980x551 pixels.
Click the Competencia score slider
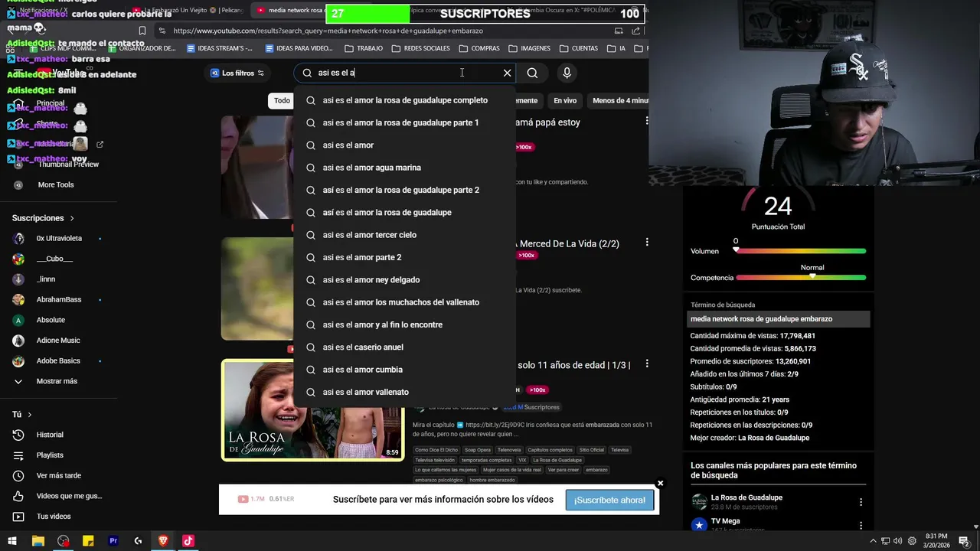click(x=801, y=277)
